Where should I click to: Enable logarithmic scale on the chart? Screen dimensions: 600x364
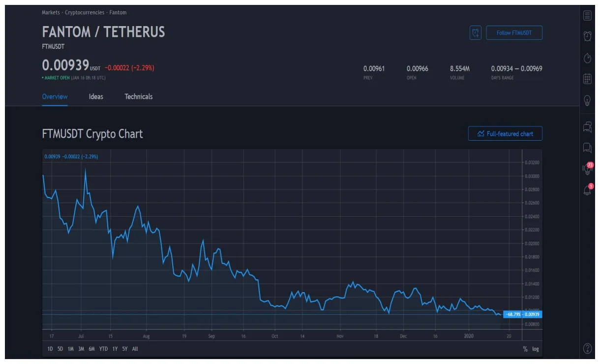point(535,348)
